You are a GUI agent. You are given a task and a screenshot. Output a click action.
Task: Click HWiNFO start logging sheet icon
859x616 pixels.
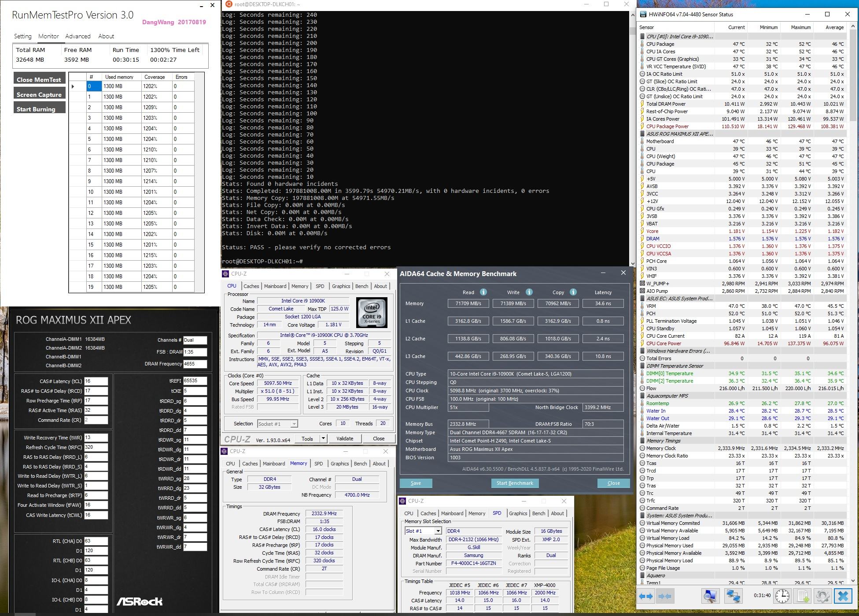click(x=803, y=596)
